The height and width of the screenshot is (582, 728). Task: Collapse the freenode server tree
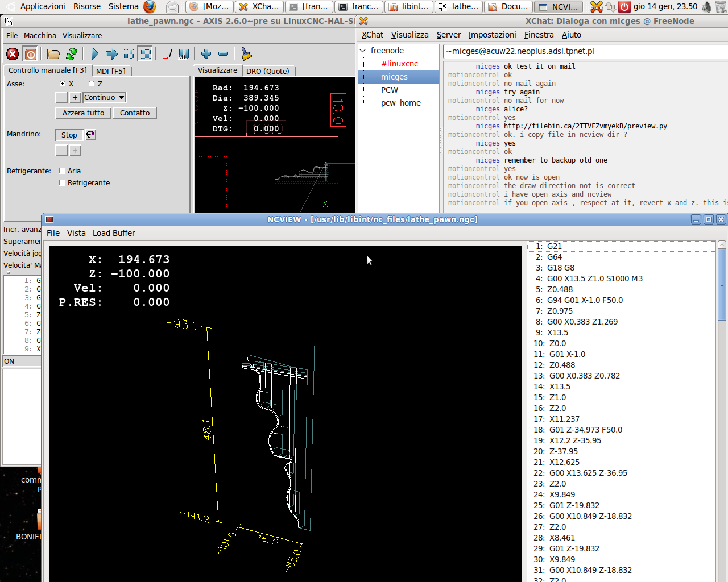363,51
